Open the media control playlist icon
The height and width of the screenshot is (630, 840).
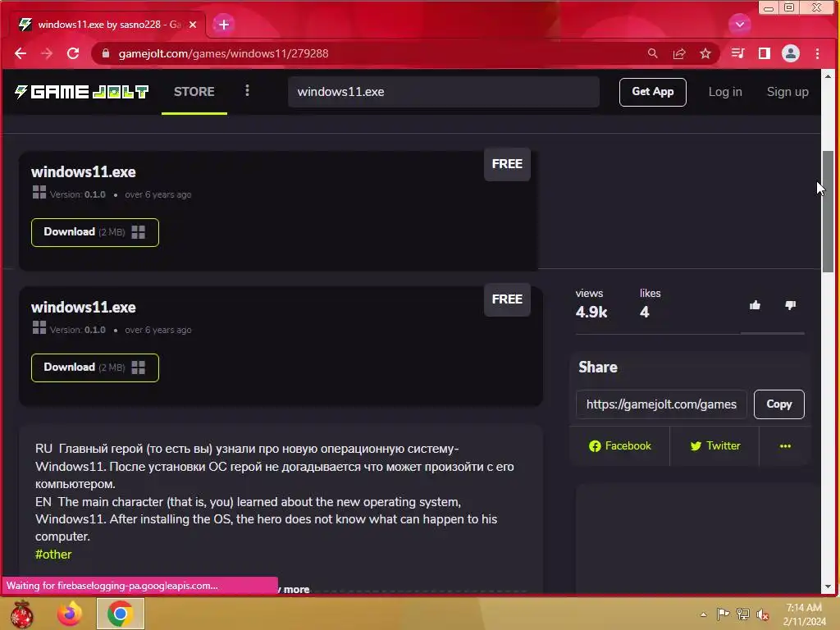coord(737,53)
